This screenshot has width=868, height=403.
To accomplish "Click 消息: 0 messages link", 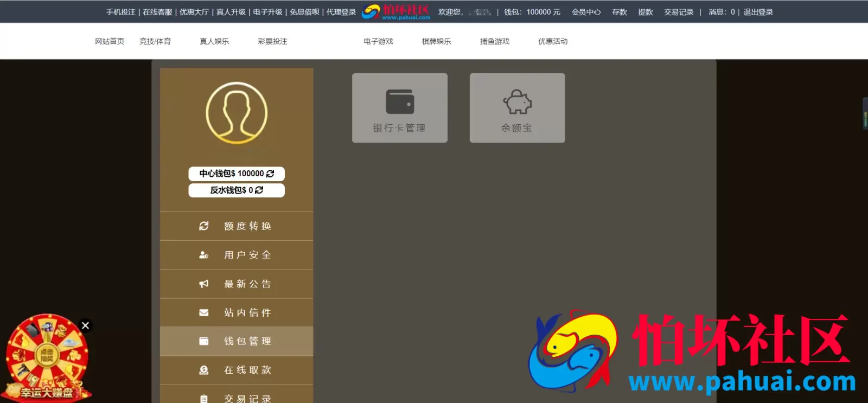I will 722,12.
